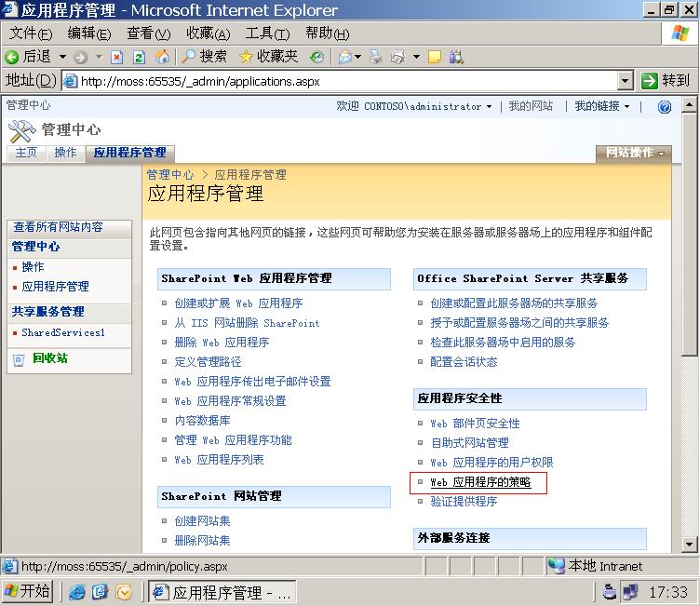Viewport: 700px width, 606px height.
Task: Click the Back navigation arrow icon
Action: point(11,57)
